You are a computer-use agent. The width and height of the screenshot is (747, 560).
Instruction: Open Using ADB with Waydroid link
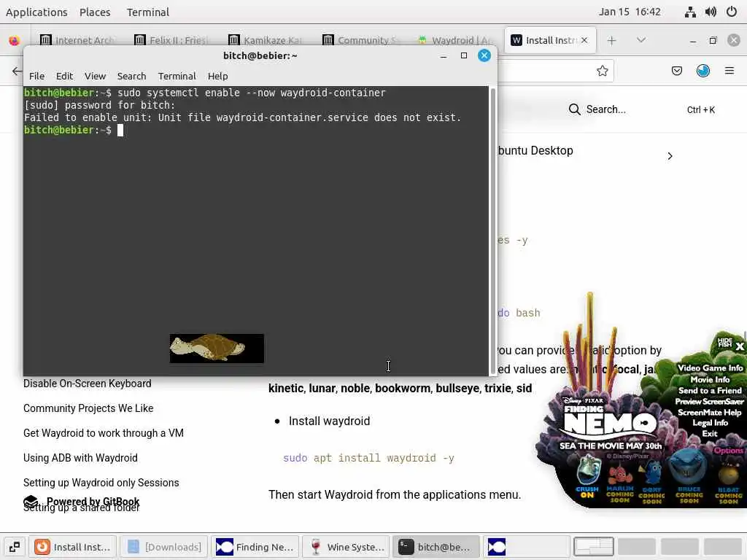(80, 458)
